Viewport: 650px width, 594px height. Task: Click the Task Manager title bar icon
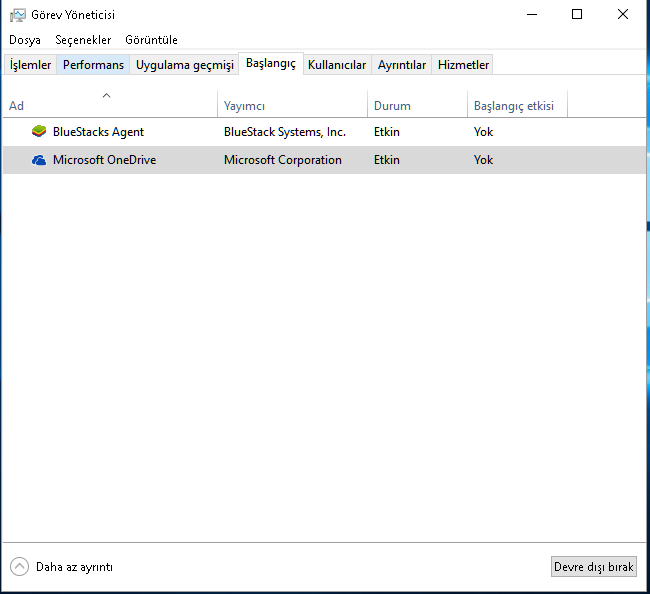point(18,15)
